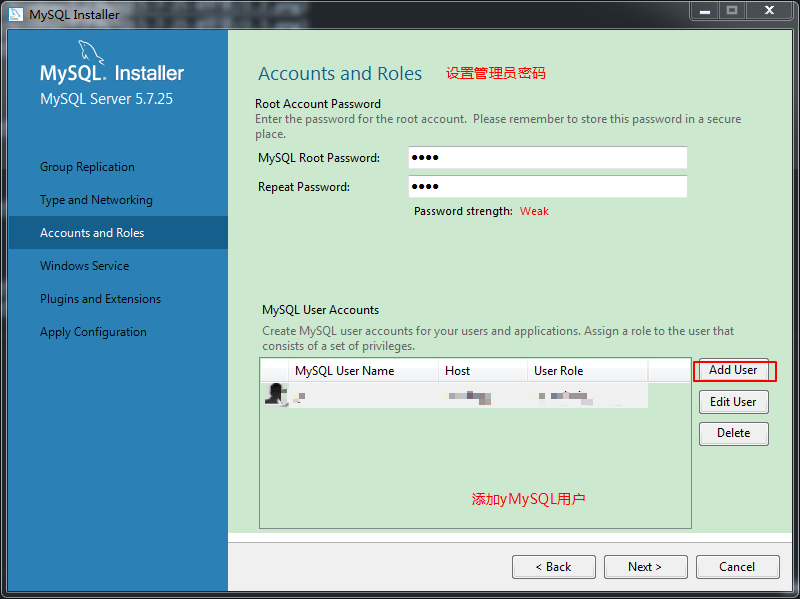
Task: Open the Type and Networking step
Action: point(96,200)
